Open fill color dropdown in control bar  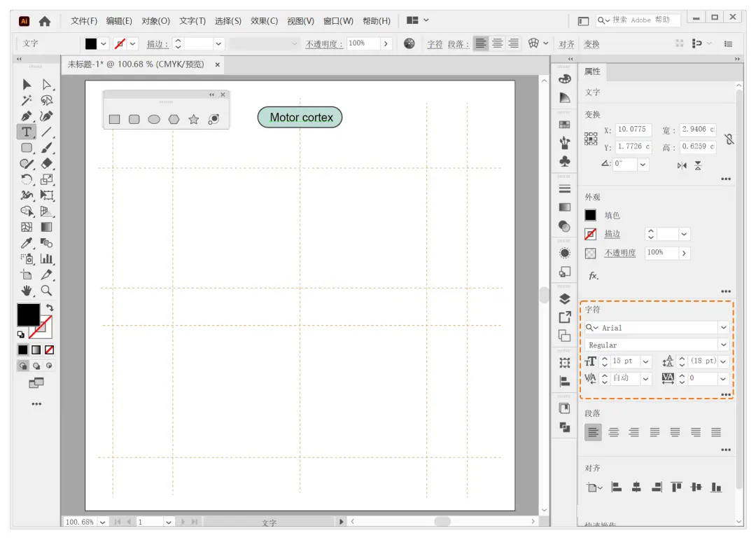[x=103, y=43]
